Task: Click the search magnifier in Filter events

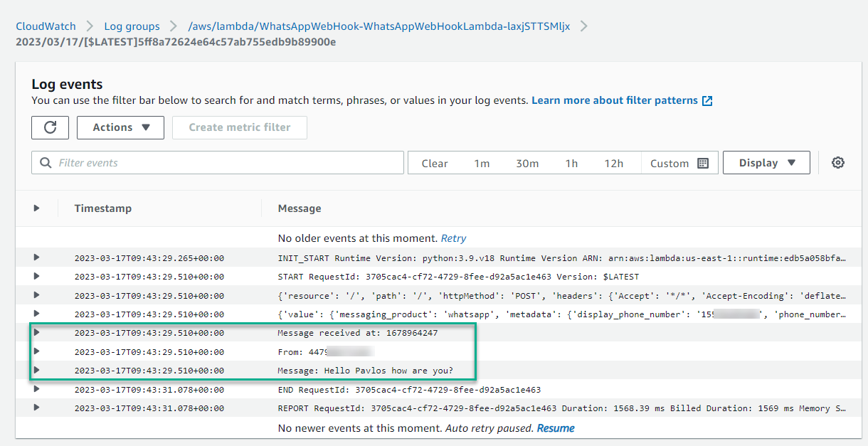Action: [x=46, y=163]
